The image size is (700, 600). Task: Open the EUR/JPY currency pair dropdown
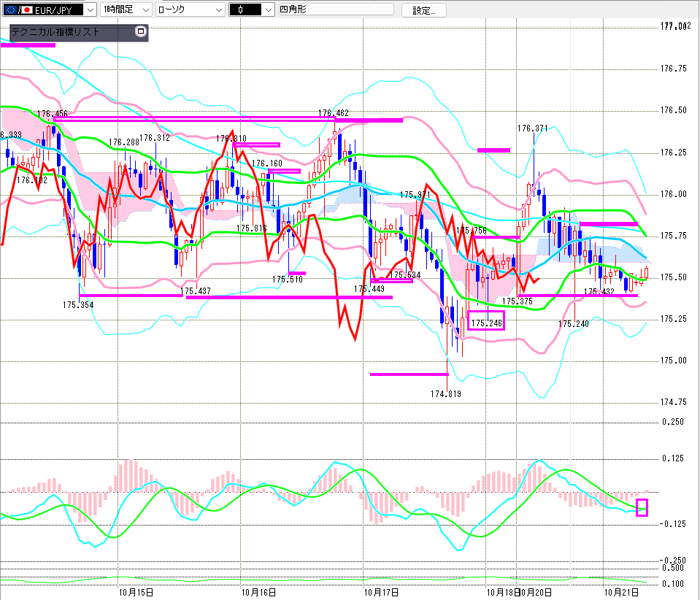(x=90, y=10)
